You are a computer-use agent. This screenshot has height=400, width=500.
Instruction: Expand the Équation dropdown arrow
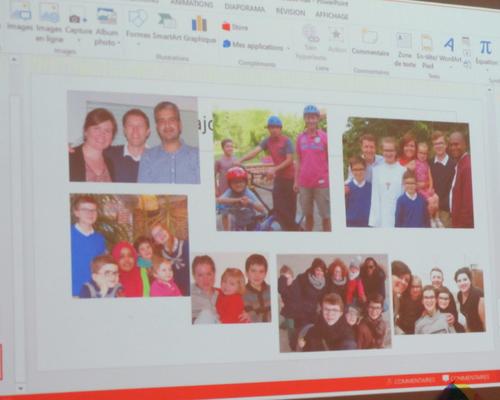pos(487,69)
